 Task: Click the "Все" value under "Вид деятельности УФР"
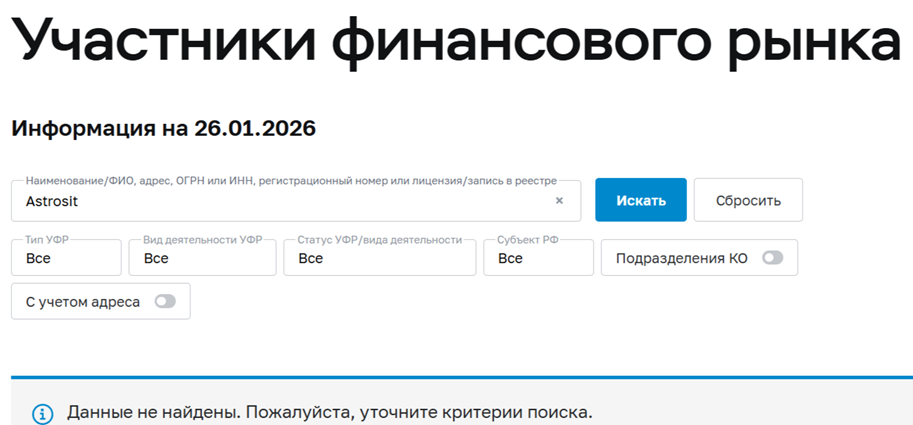(x=156, y=259)
